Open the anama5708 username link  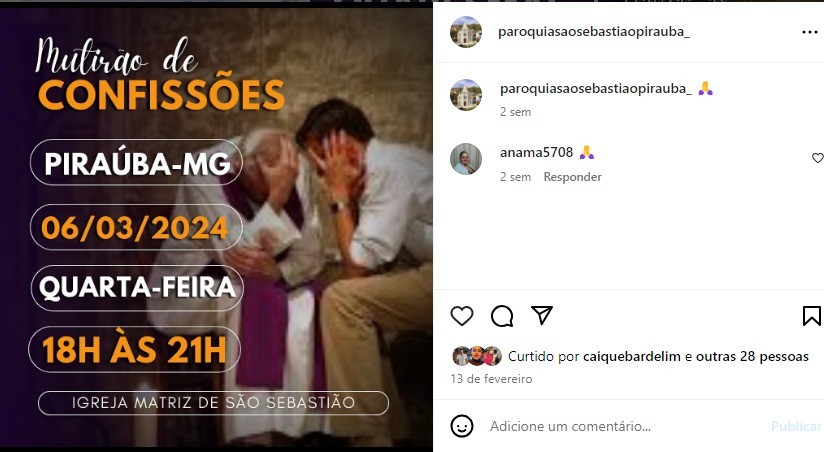pyautogui.click(x=537, y=152)
